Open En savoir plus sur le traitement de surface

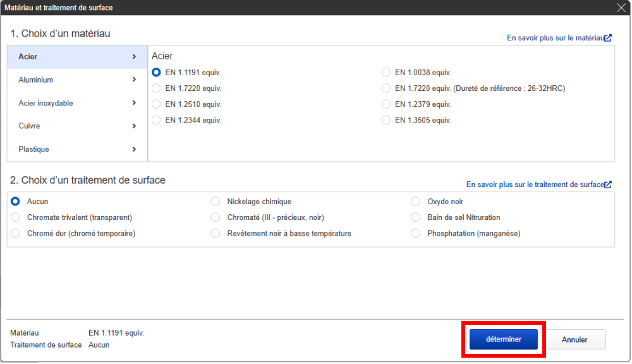(535, 185)
